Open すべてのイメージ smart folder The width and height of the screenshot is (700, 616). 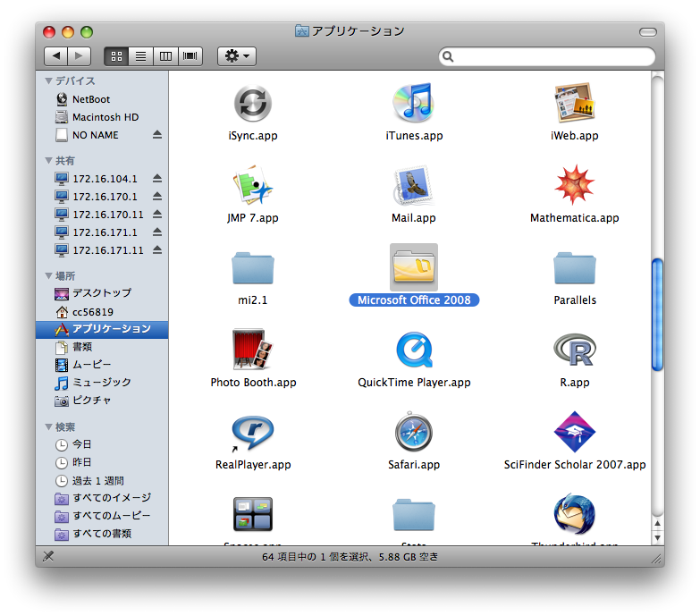102,498
